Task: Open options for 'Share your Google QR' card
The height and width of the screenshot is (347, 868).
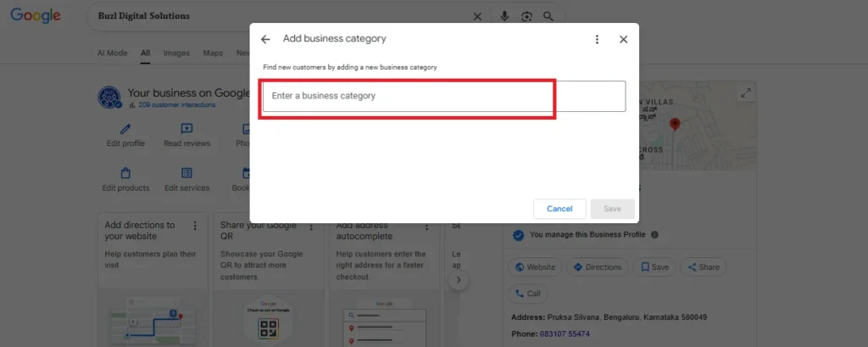Action: coord(311,227)
